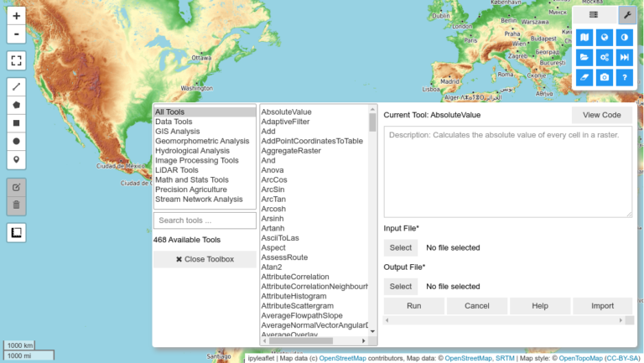The image size is (644, 363).
Task: Select AverageFlowpathSlope tool
Action: [314, 315]
